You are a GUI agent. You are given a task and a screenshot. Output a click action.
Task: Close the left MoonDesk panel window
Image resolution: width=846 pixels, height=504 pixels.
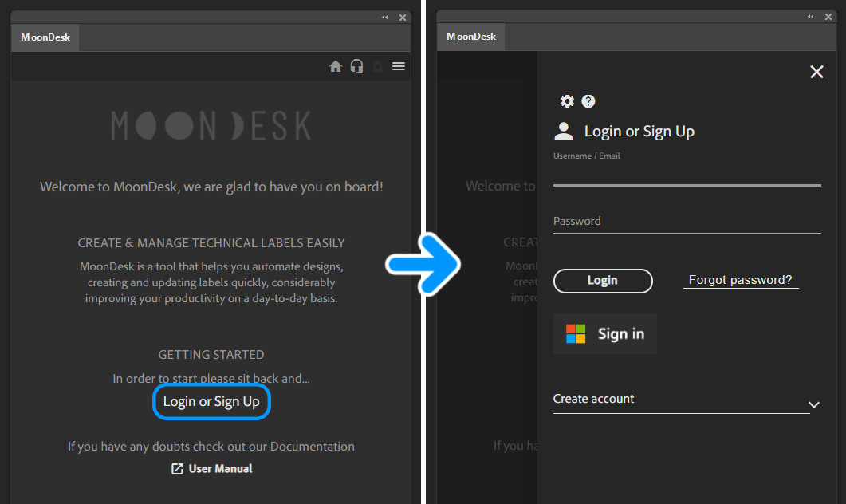click(x=403, y=18)
